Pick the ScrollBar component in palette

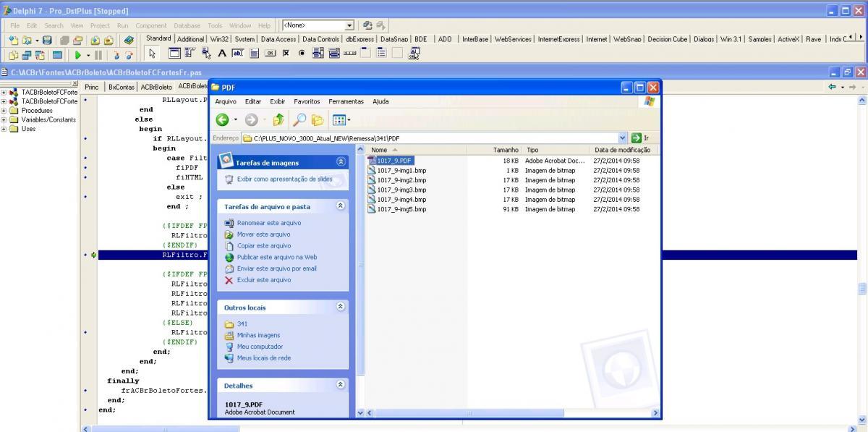click(x=350, y=54)
